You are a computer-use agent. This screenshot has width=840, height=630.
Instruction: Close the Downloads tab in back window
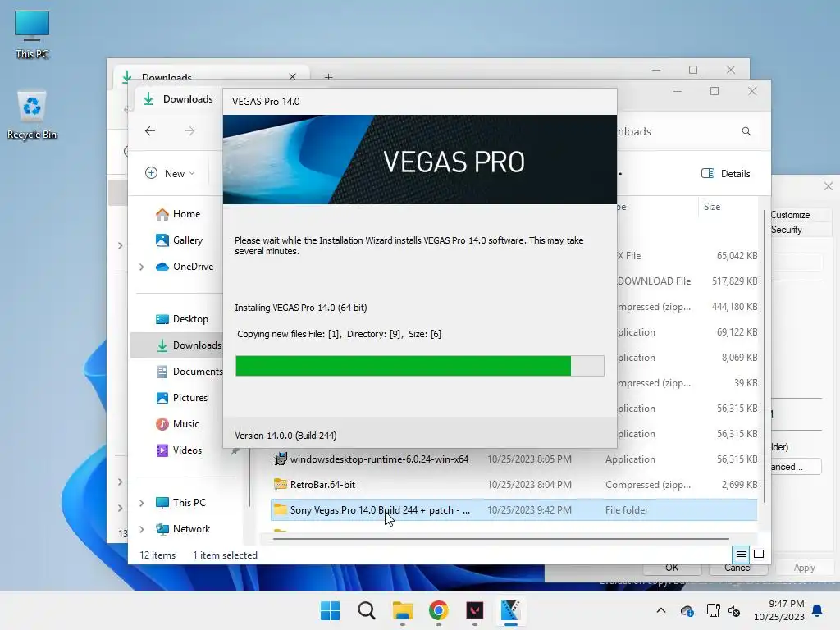tap(293, 76)
